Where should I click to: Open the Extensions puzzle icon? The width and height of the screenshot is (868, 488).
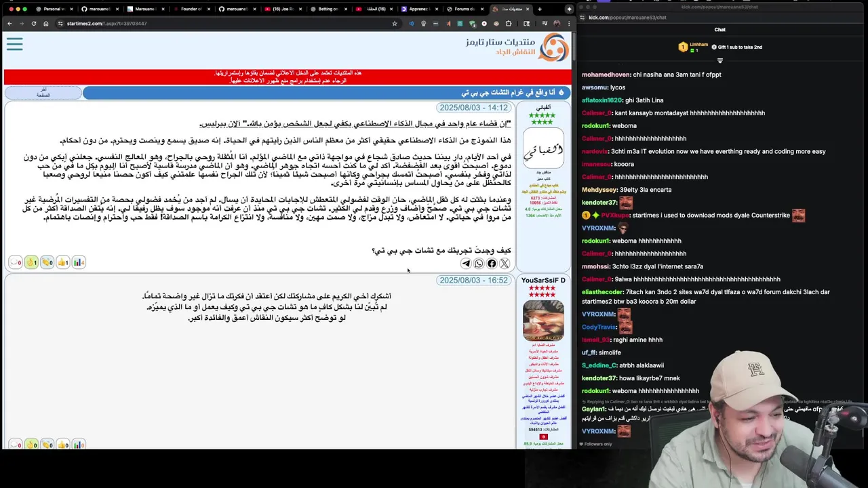pos(509,23)
